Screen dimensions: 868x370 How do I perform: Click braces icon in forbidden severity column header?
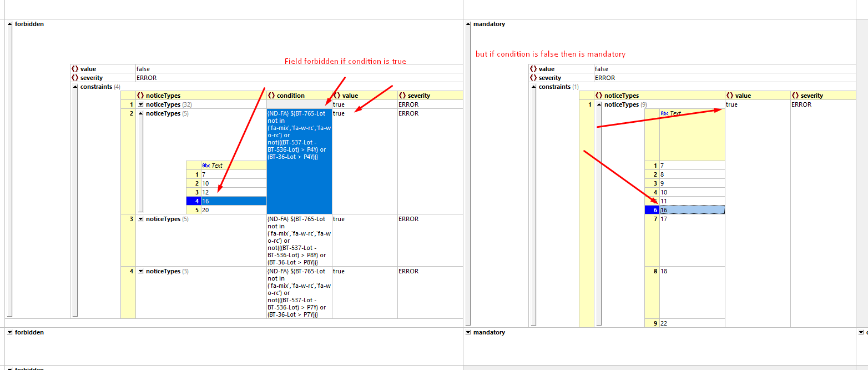tap(402, 96)
